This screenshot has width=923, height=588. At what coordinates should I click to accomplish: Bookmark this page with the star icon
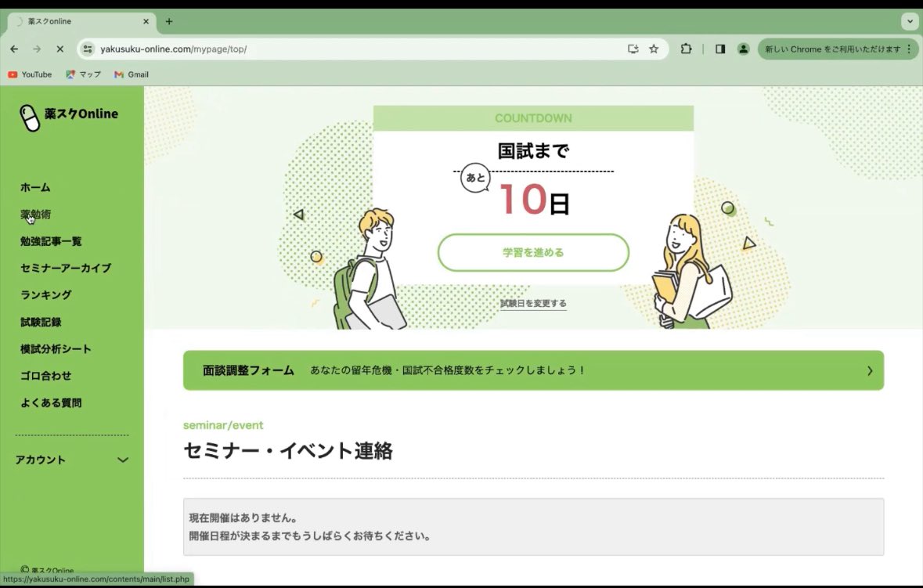(x=654, y=49)
